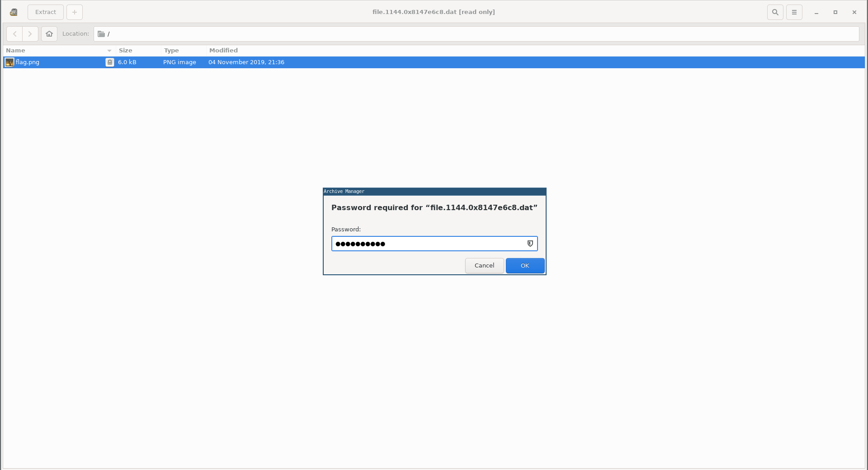Go forward with the right arrow
This screenshot has height=470, width=868.
[x=30, y=34]
